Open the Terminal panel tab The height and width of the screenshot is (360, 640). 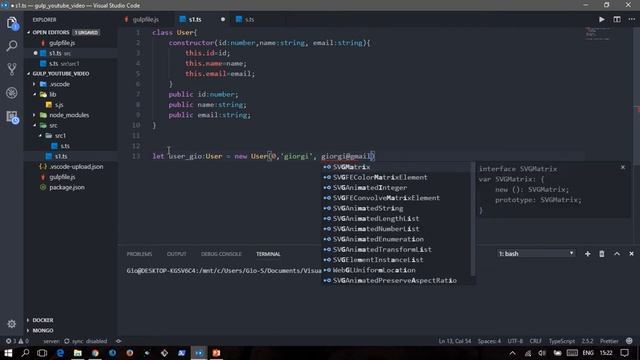pyautogui.click(x=268, y=254)
